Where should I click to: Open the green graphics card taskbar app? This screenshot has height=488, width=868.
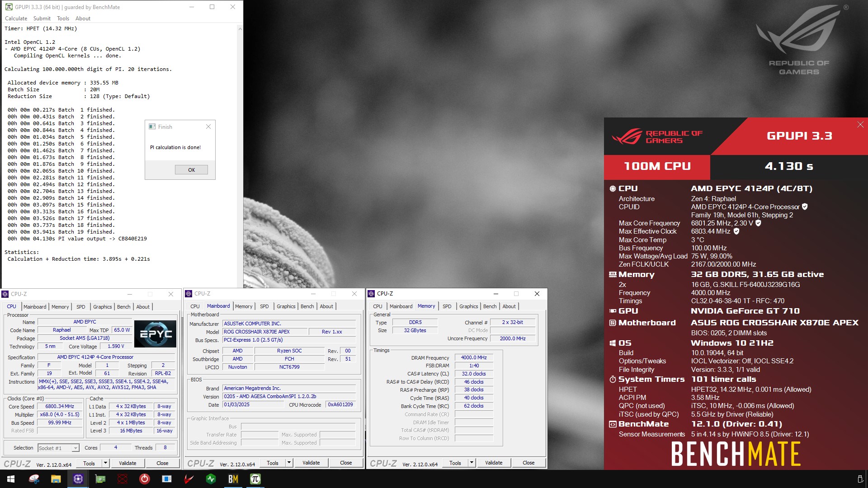100,479
